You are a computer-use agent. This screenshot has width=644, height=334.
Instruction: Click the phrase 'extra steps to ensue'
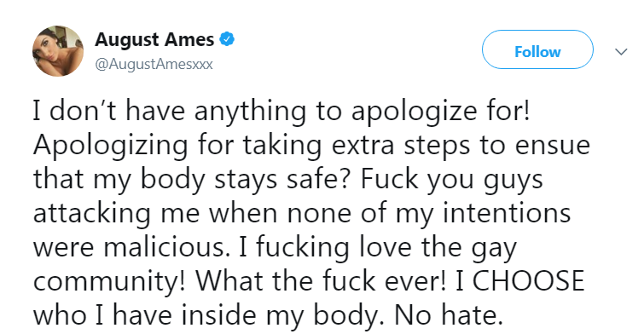(x=461, y=146)
